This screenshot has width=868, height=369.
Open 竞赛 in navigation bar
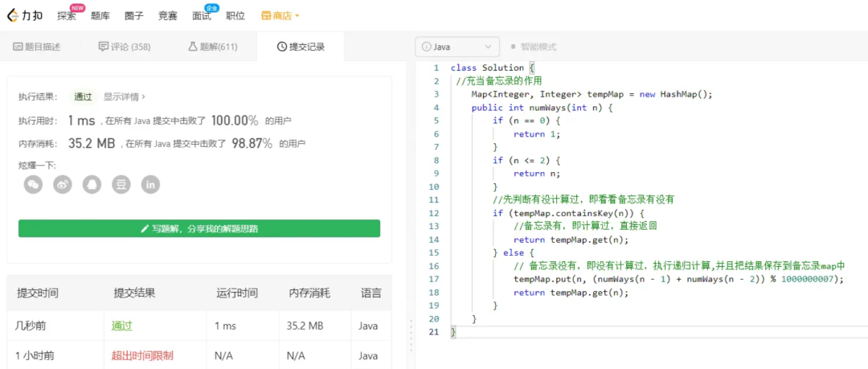pos(168,16)
